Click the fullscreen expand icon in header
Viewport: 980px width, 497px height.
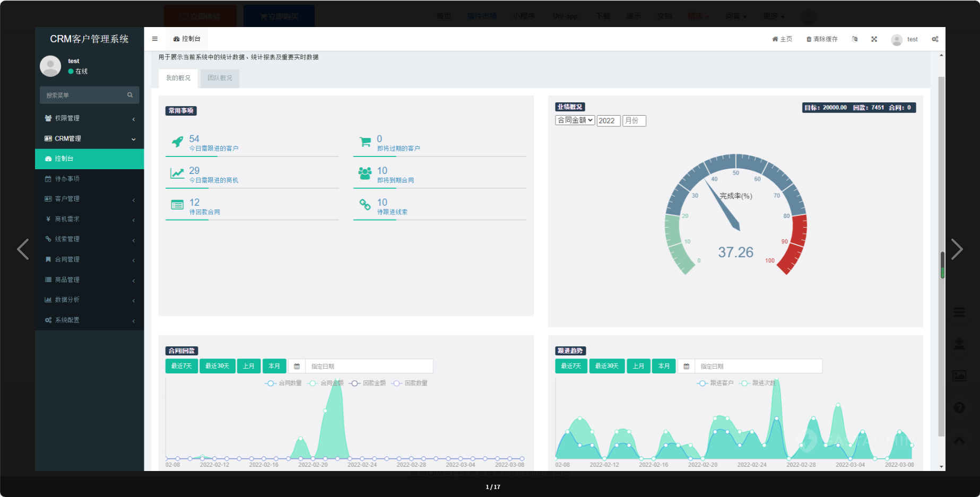[x=874, y=39]
